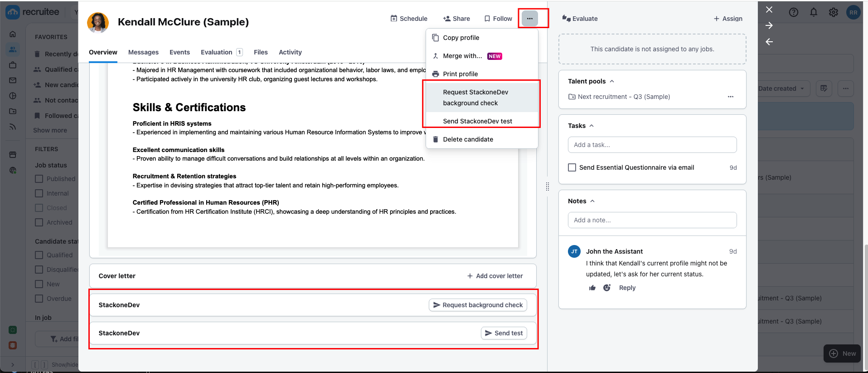
Task: Click Reply on John's note
Action: pyautogui.click(x=627, y=288)
